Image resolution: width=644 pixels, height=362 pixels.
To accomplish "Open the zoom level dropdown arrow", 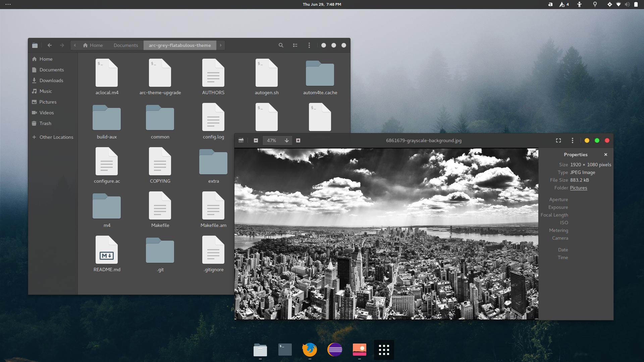I will click(287, 140).
